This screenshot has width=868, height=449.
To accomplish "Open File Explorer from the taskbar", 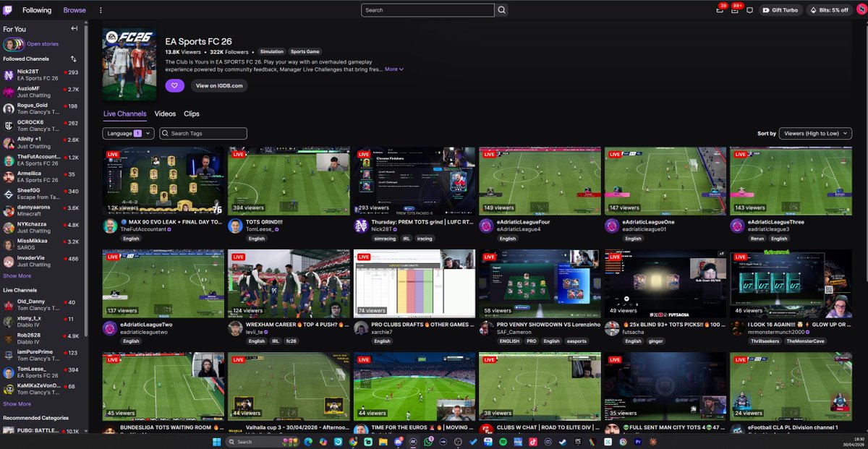I will 383,441.
